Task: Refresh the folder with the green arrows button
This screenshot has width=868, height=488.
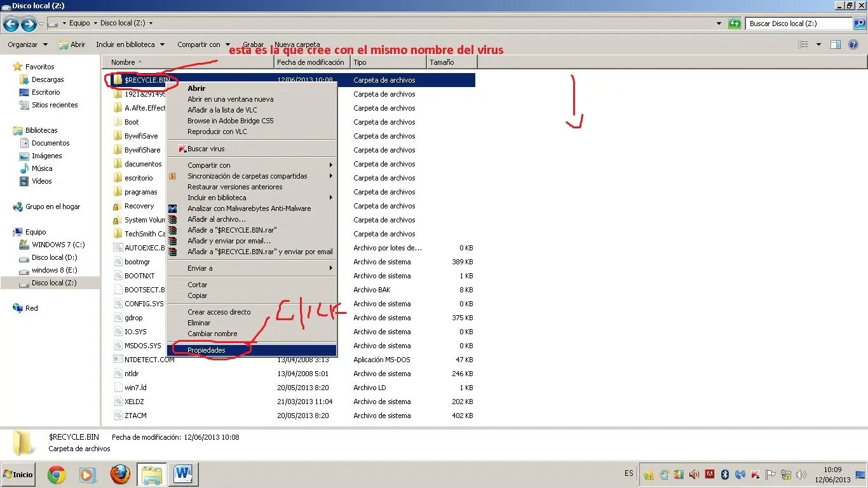Action: coord(735,24)
